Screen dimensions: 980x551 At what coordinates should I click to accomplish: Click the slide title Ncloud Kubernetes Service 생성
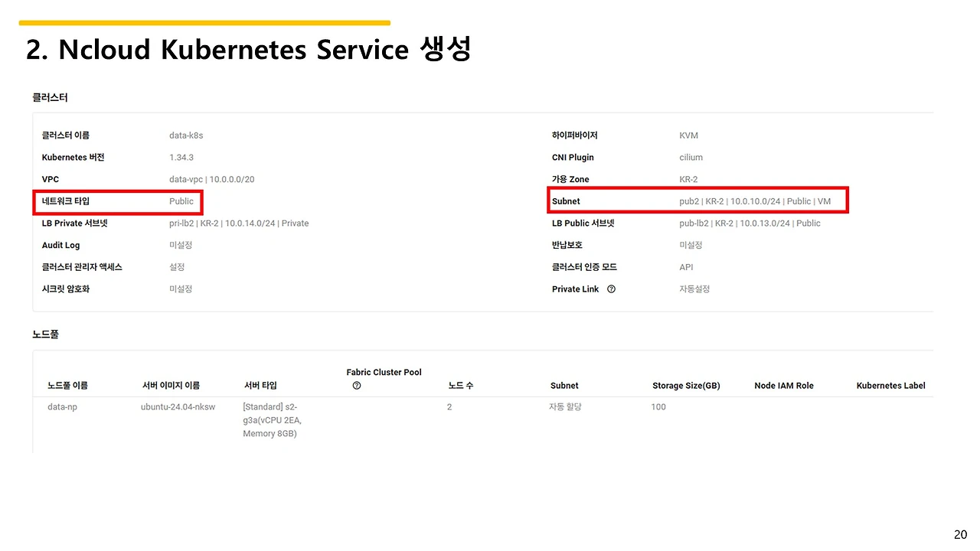[x=248, y=50]
